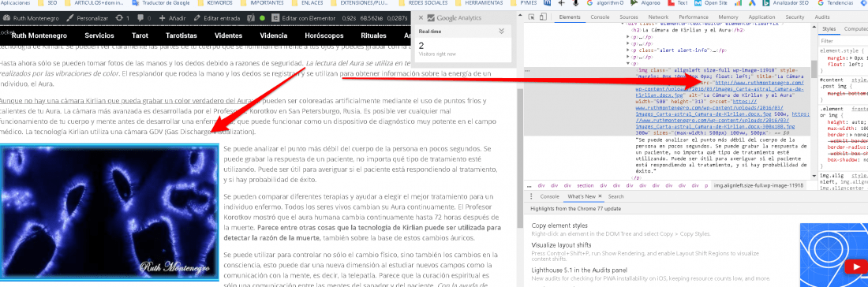Open the Application tab
Image resolution: width=868 pixels, height=287 pixels.
tap(761, 17)
